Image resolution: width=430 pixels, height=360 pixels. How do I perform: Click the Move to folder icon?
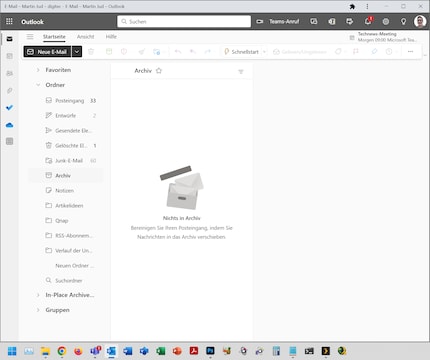(156, 52)
